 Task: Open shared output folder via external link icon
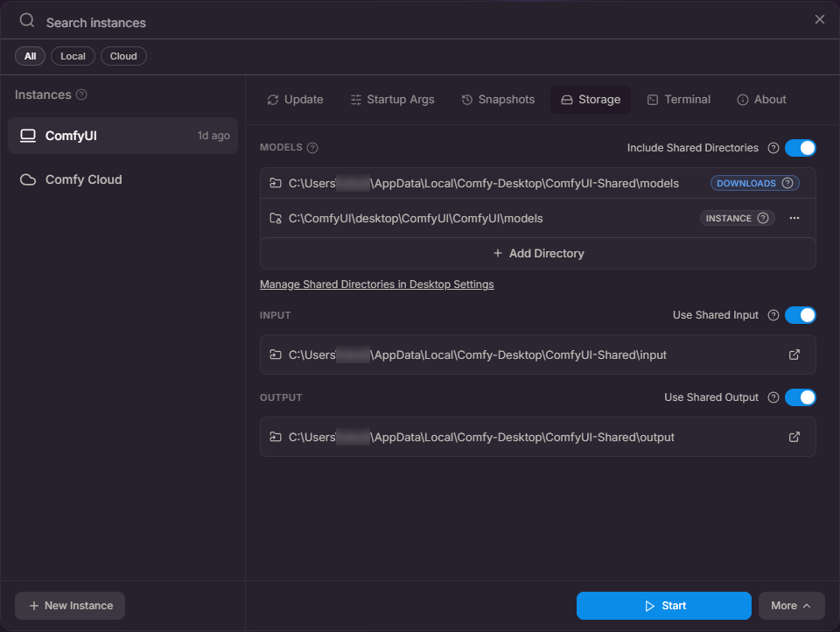click(x=794, y=438)
